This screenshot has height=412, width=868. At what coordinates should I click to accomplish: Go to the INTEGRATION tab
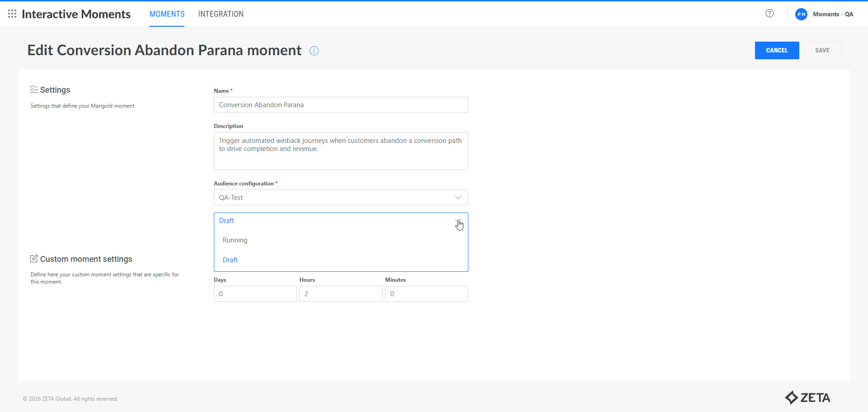coord(221,14)
